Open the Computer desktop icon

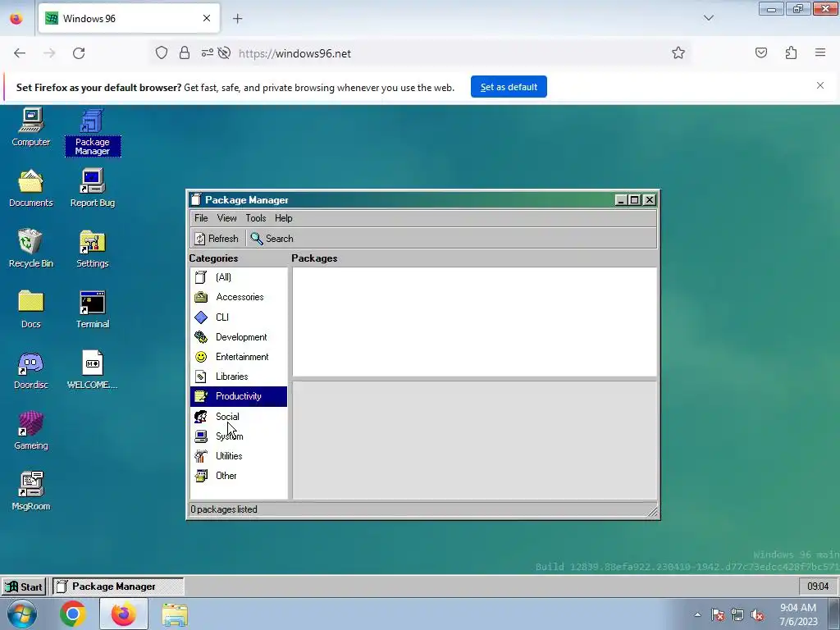click(x=31, y=127)
